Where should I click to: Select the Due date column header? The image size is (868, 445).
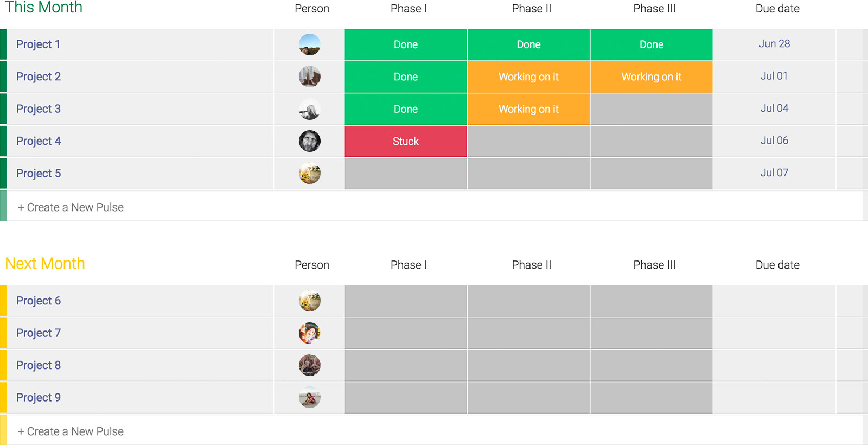(777, 8)
